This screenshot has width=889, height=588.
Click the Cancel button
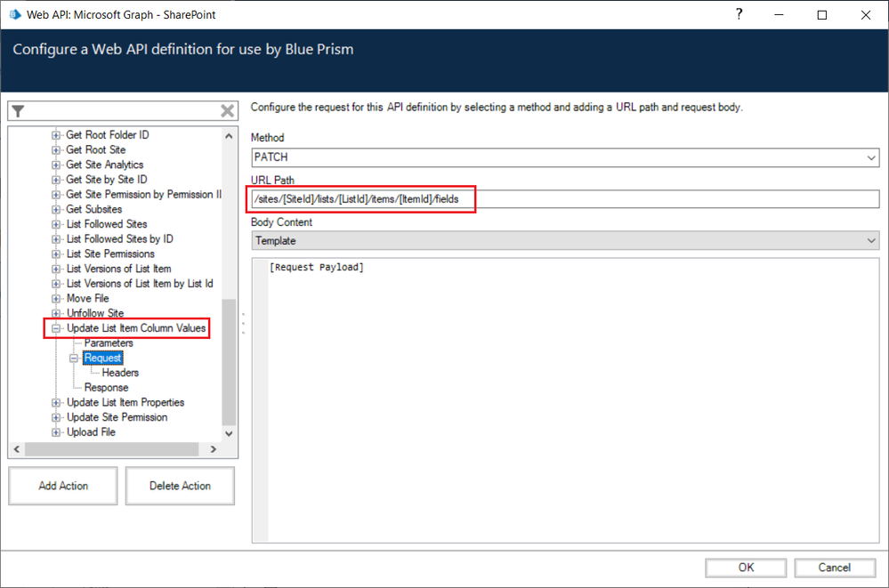(x=835, y=568)
